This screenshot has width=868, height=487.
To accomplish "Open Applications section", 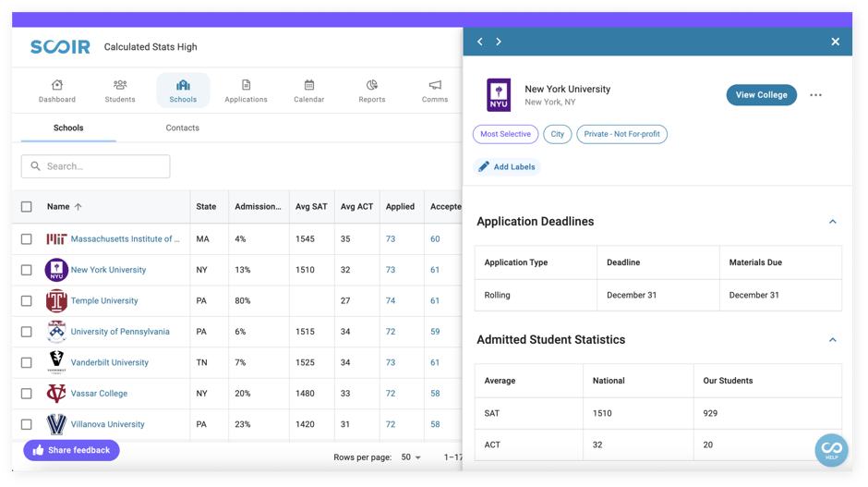I will (x=246, y=91).
